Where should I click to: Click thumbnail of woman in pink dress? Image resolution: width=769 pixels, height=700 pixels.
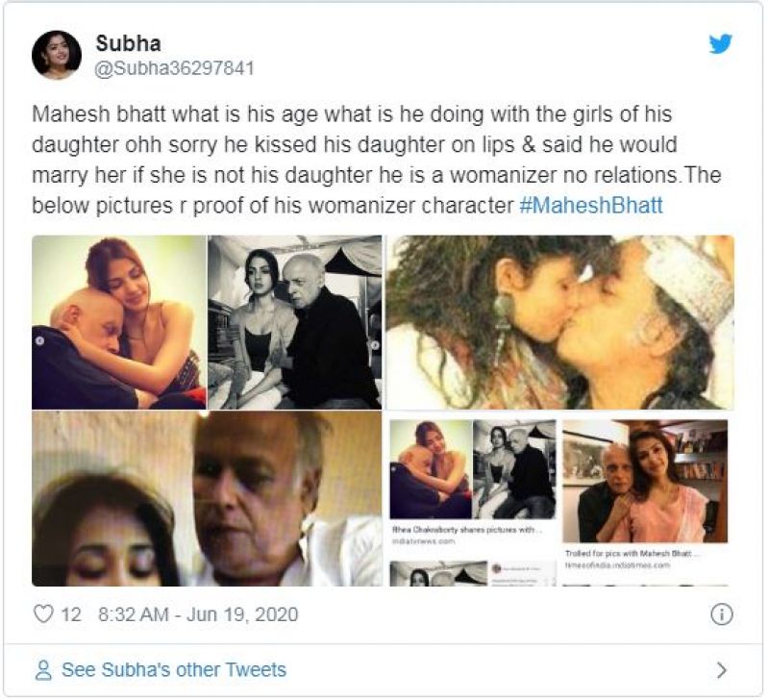645,481
